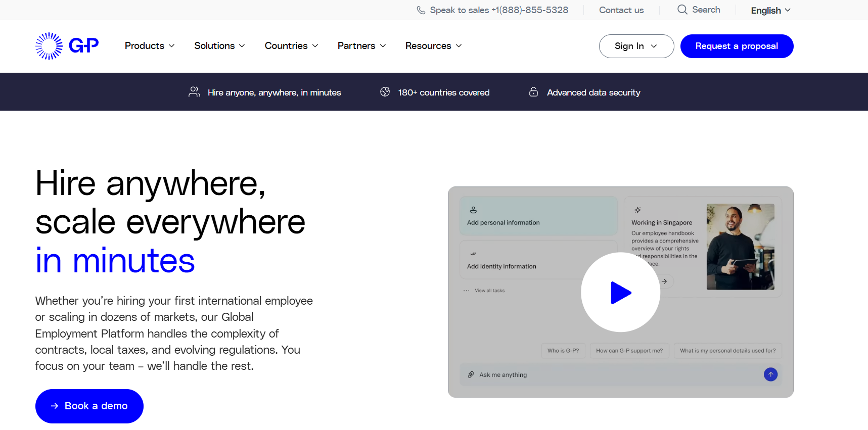Click the man holding tablet photo

pyautogui.click(x=741, y=247)
